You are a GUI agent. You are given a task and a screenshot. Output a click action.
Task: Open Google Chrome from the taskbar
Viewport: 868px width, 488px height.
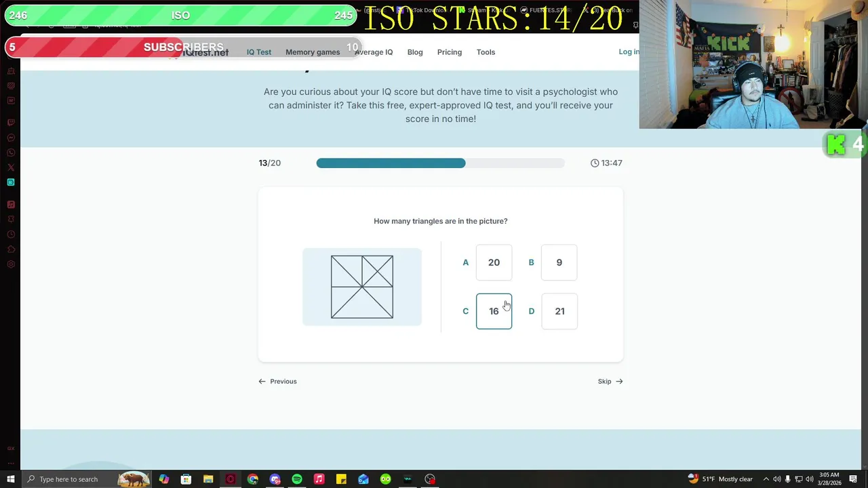(253, 479)
